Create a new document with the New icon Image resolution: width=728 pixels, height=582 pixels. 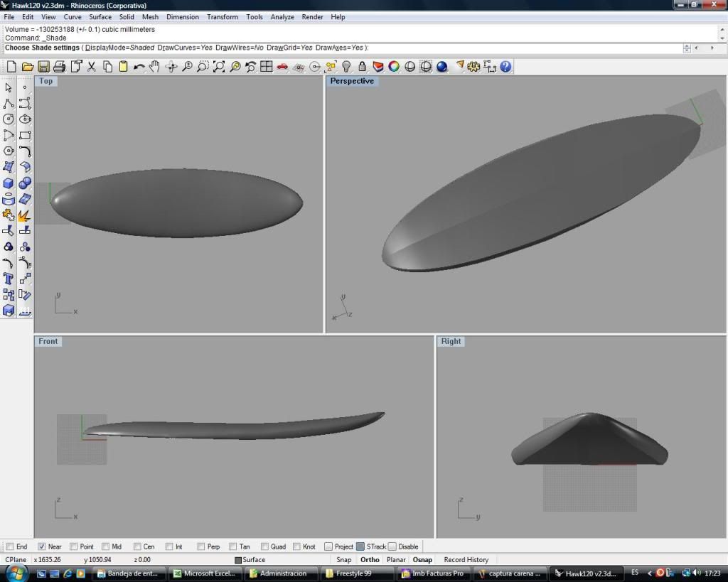[x=11, y=67]
